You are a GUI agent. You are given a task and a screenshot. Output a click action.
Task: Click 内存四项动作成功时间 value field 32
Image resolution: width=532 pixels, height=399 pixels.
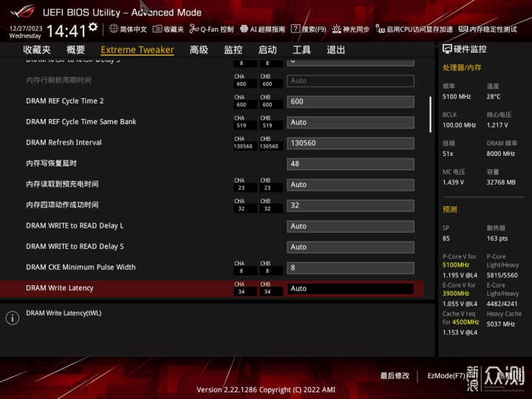[x=350, y=205]
